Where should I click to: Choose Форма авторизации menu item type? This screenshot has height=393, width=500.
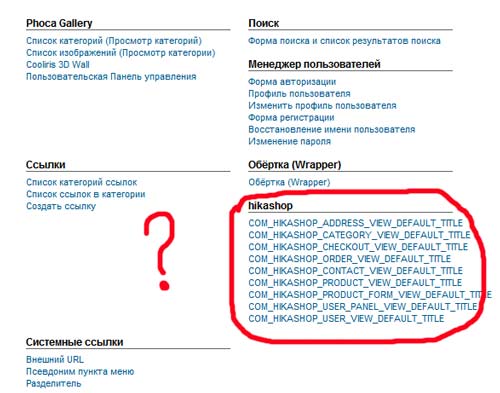click(292, 82)
